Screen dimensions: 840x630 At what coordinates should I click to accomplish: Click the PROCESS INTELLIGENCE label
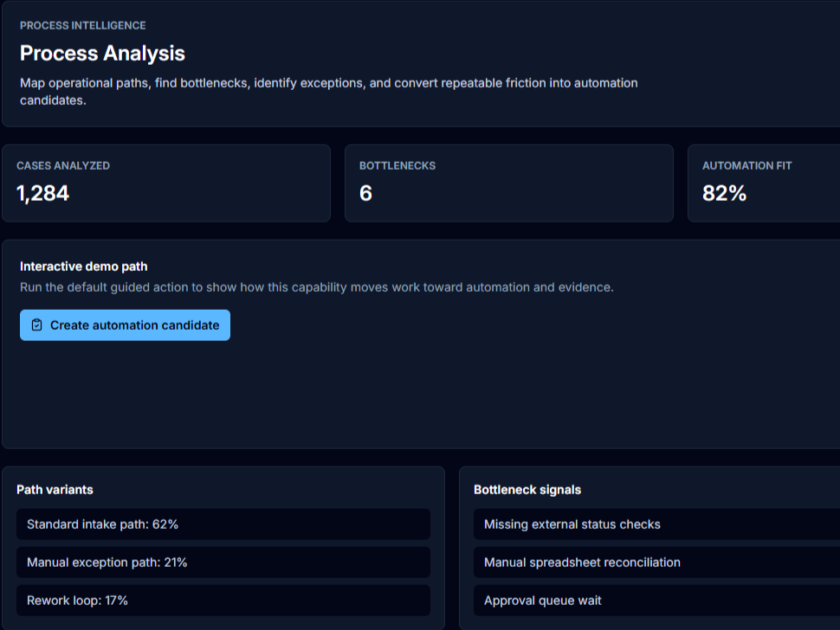point(82,25)
